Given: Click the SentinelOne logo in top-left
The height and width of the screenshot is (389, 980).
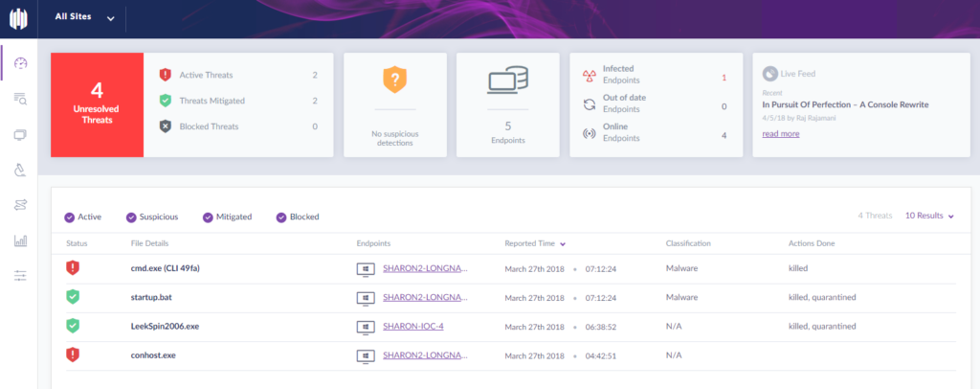Looking at the screenshot, I should click(x=20, y=18).
